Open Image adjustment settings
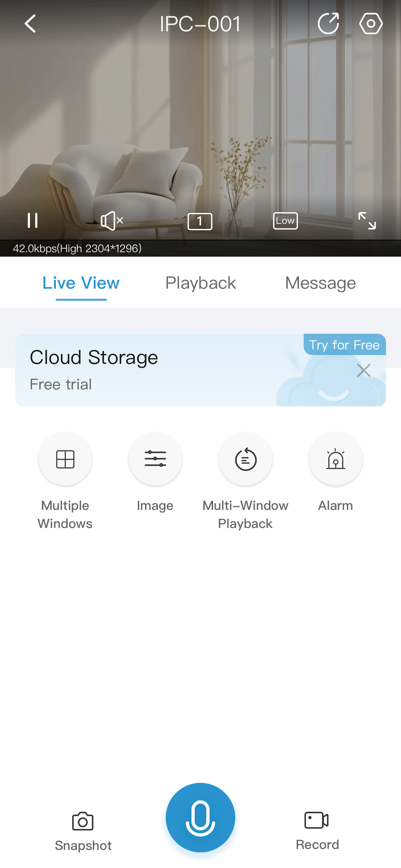The image size is (401, 868). (155, 459)
